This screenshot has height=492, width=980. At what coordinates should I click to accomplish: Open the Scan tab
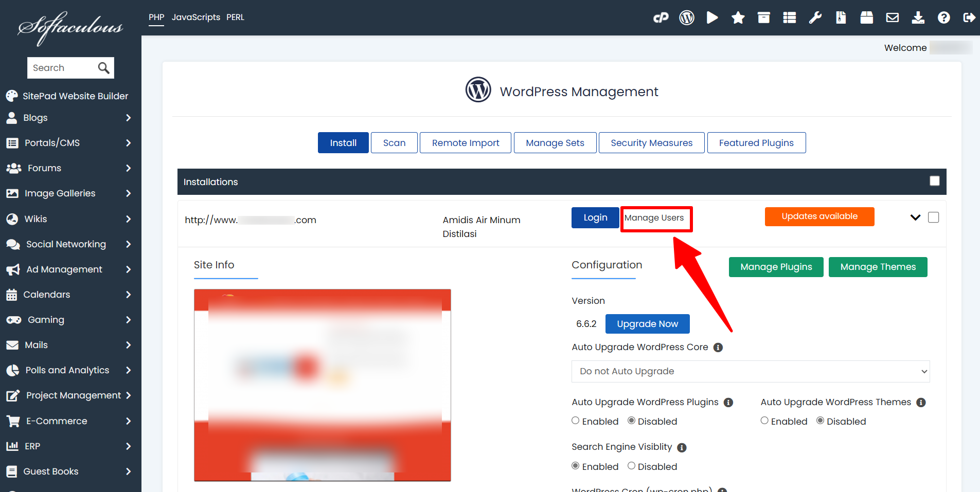tap(394, 143)
